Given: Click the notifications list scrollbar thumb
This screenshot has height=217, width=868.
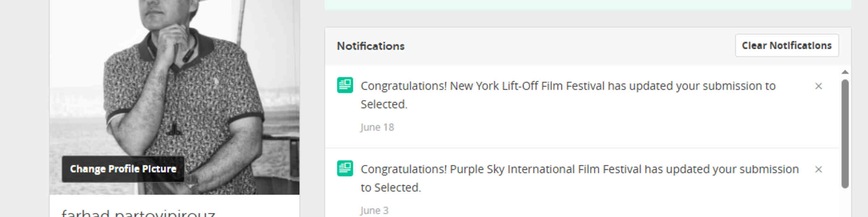Looking at the screenshot, I should coord(845,134).
